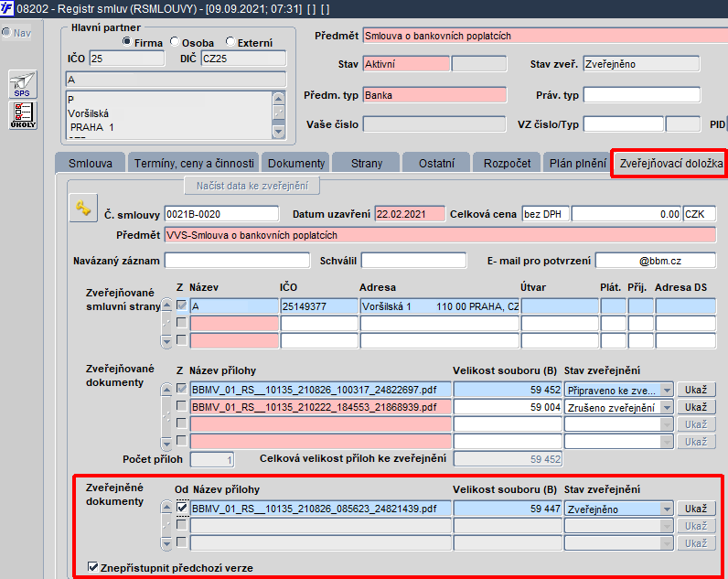Click up arrow of Zveřejňované smluvní strany list

(x=166, y=306)
